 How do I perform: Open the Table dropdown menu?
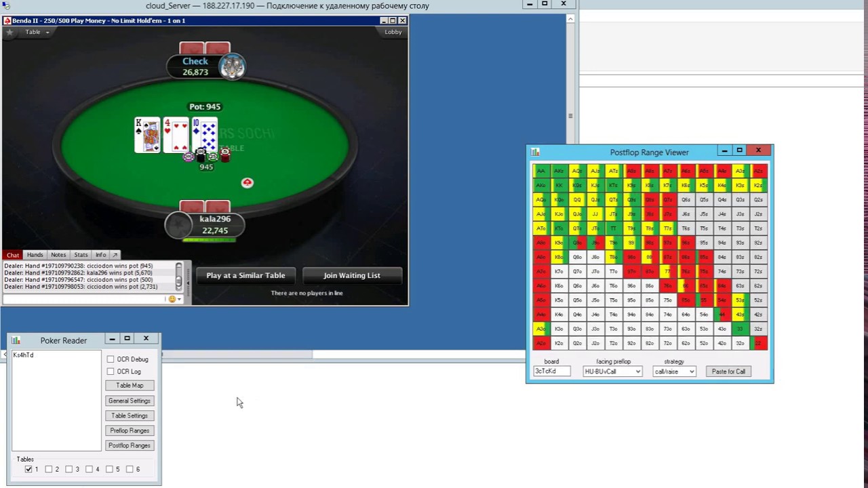pyautogui.click(x=37, y=32)
